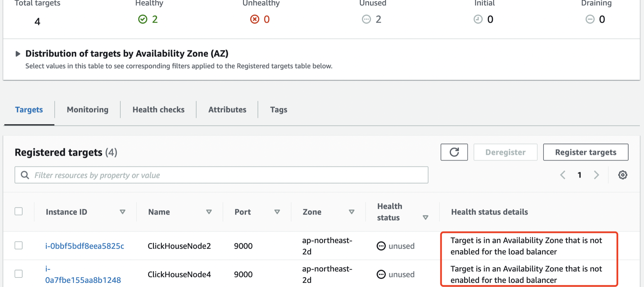Check the box for ClickHouseNode4 row

[19, 274]
